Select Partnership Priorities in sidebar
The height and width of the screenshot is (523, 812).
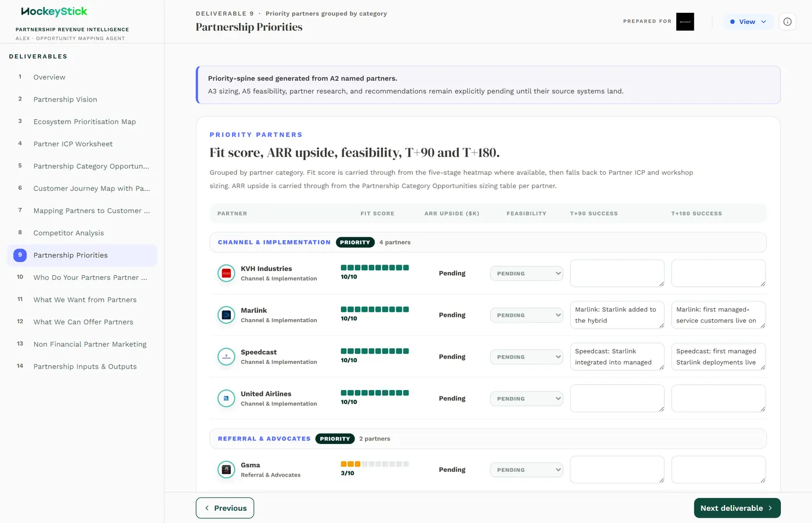[x=82, y=255]
